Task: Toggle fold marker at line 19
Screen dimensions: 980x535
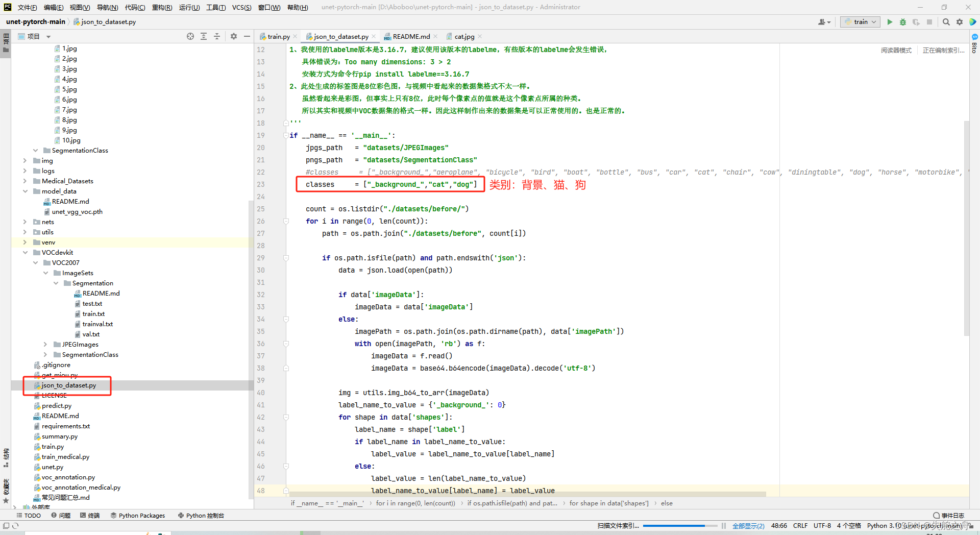Action: click(x=286, y=135)
